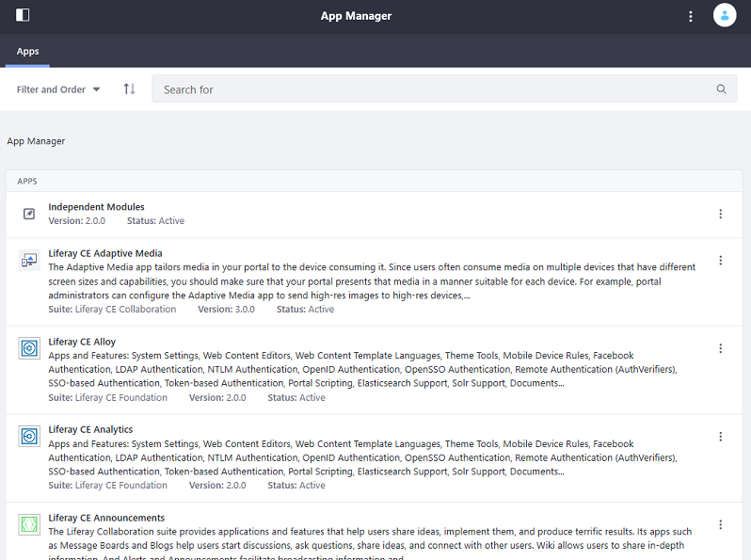Click the App Manager breadcrumb text

[x=36, y=141]
